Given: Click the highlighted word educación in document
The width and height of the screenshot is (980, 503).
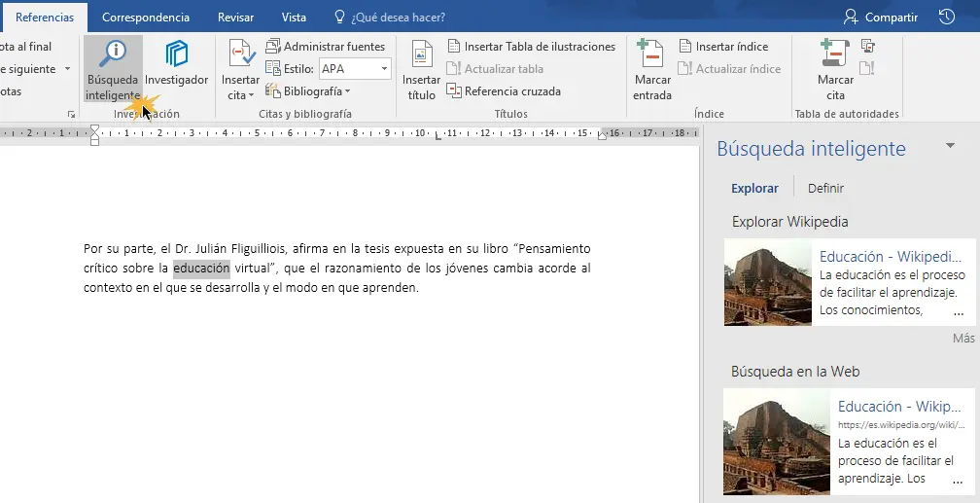Looking at the screenshot, I should pyautogui.click(x=201, y=269).
